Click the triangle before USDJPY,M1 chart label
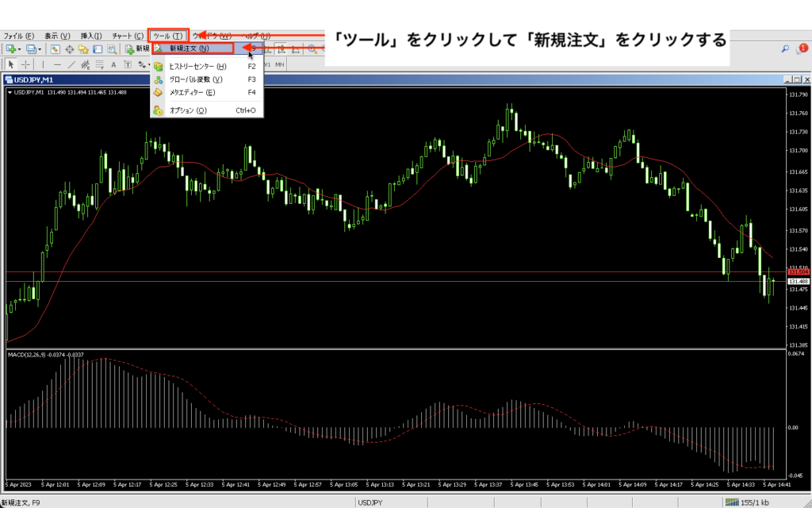Viewport: 812px width, 508px height. point(10,92)
